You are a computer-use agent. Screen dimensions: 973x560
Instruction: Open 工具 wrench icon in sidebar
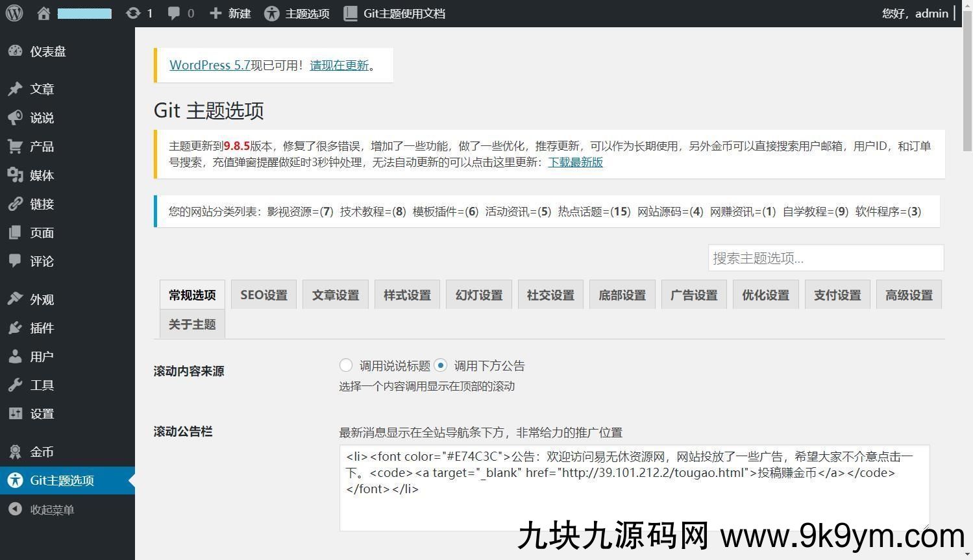pos(16,385)
